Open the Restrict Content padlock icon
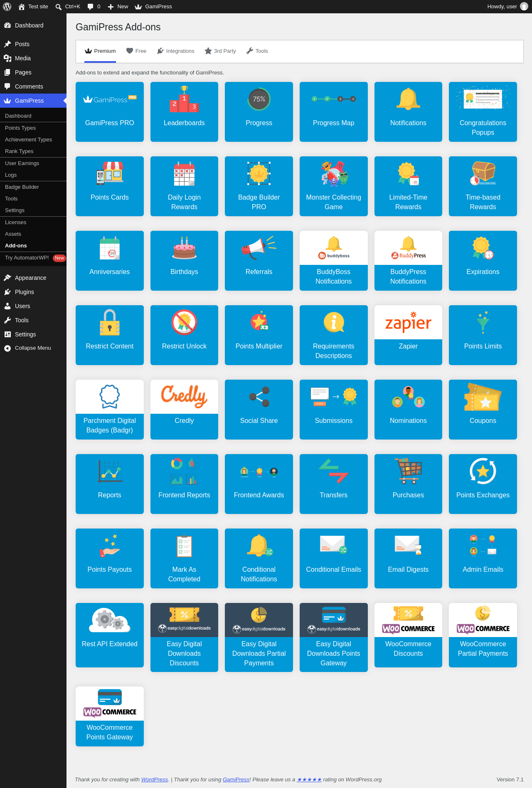The height and width of the screenshot is (788, 532). point(110,322)
